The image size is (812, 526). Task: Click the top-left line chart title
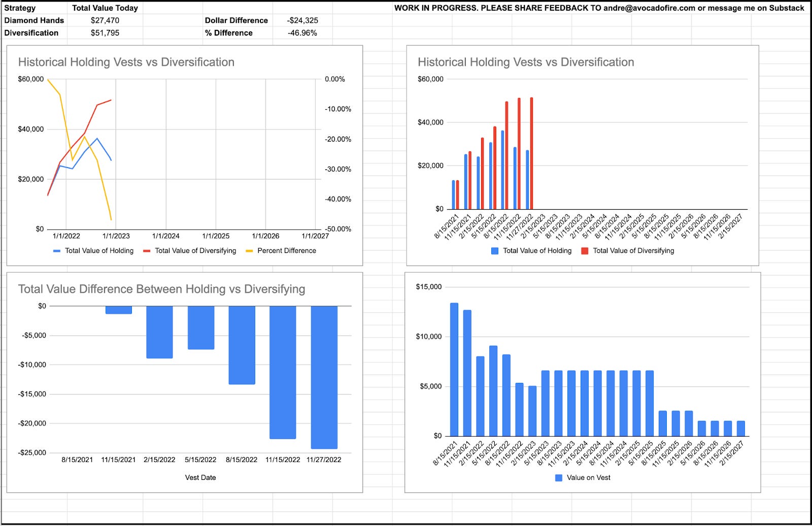(125, 62)
